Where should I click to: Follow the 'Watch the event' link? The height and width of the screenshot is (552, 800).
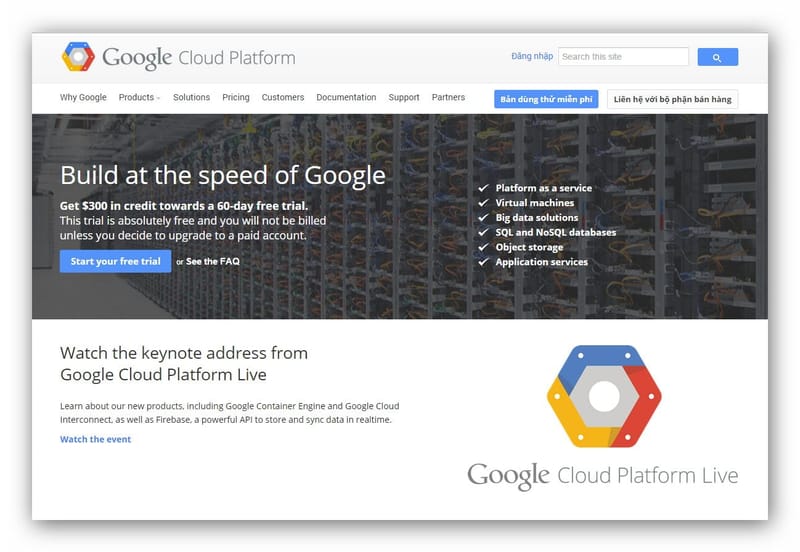coord(95,439)
